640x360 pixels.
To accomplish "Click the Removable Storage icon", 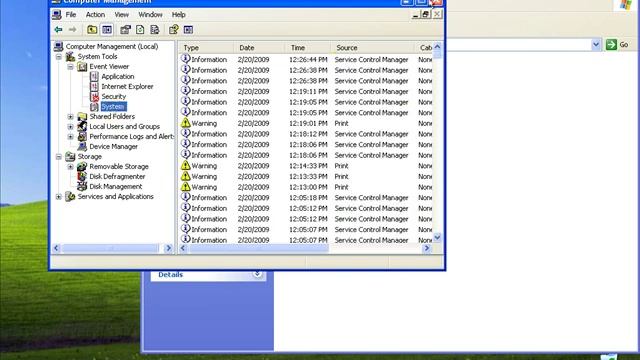I will pos(82,167).
